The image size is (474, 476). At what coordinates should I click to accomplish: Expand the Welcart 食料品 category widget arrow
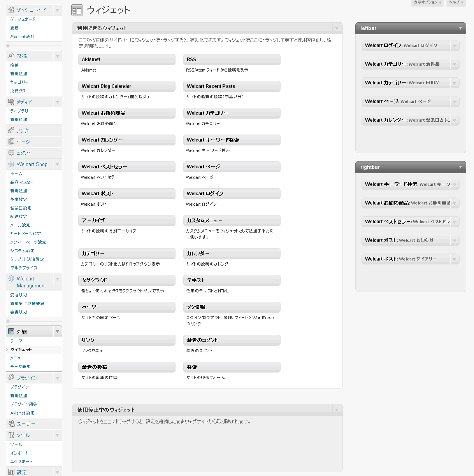pos(454,65)
